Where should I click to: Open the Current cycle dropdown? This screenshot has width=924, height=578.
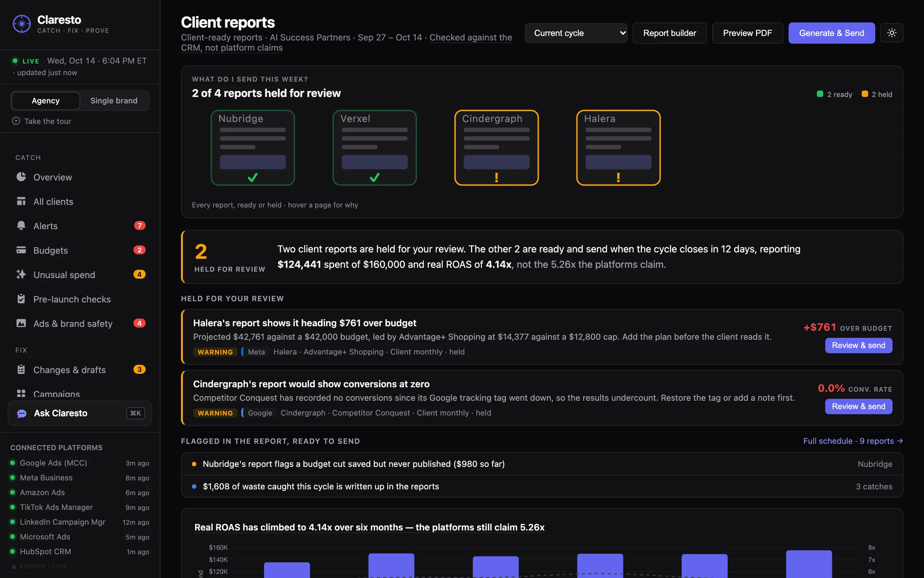[x=576, y=33]
